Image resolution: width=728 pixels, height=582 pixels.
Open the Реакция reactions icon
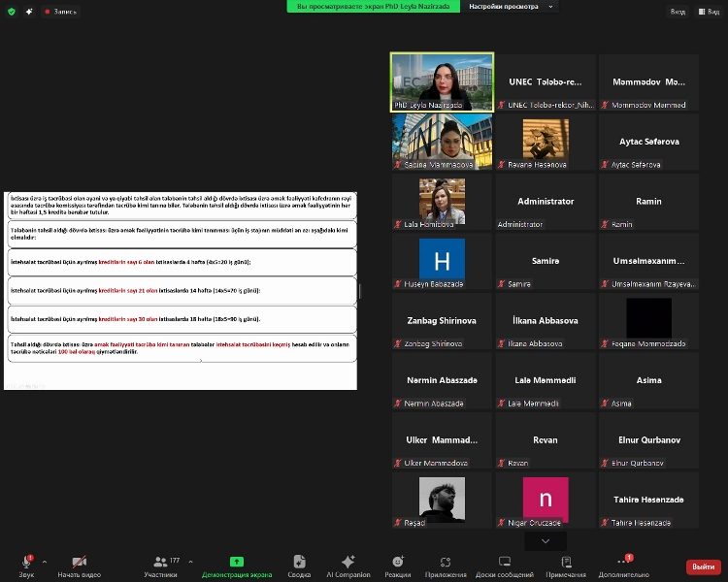[397, 564]
